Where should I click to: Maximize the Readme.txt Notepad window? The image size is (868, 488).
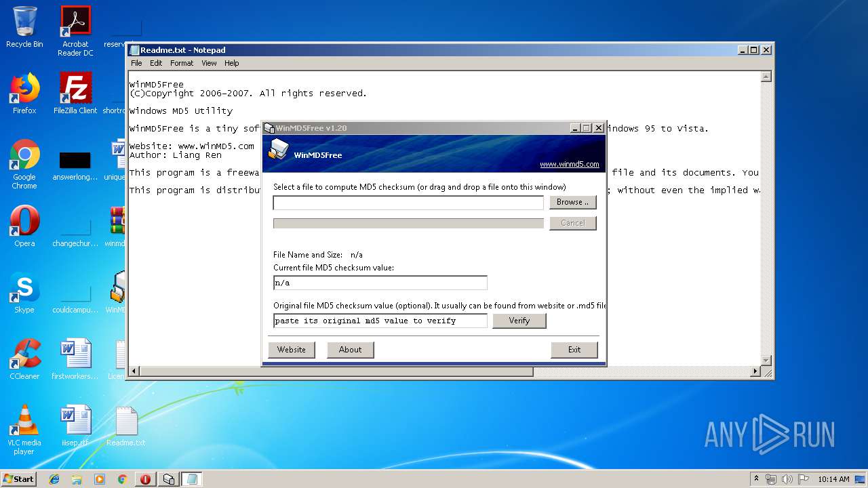(x=753, y=49)
